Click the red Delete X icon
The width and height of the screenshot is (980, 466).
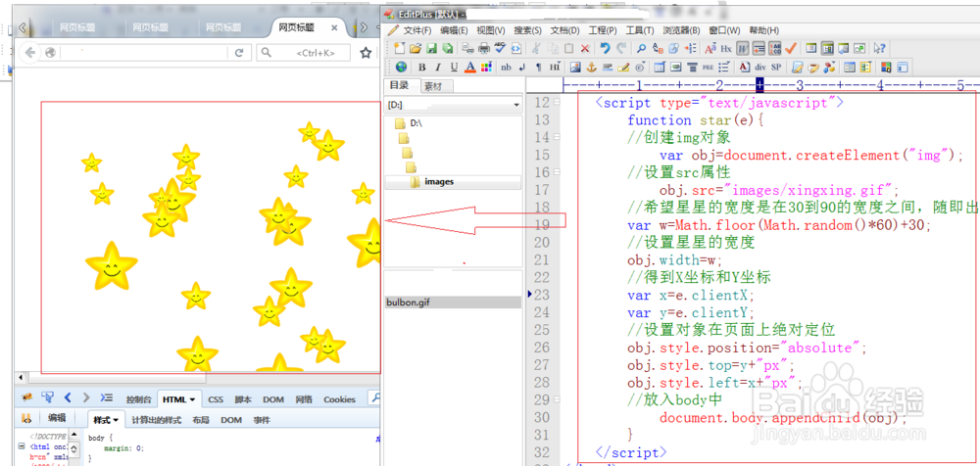pyautogui.click(x=584, y=48)
